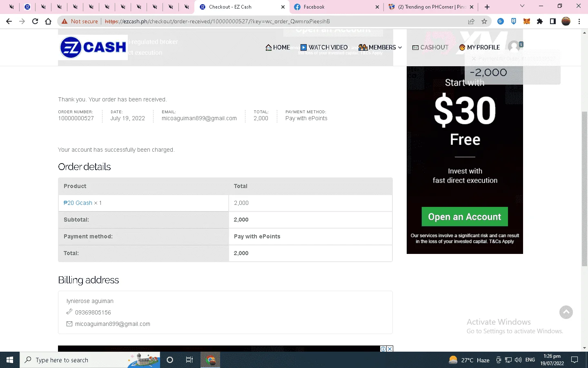Switch to the Trending on PHCorner tab

(430, 7)
